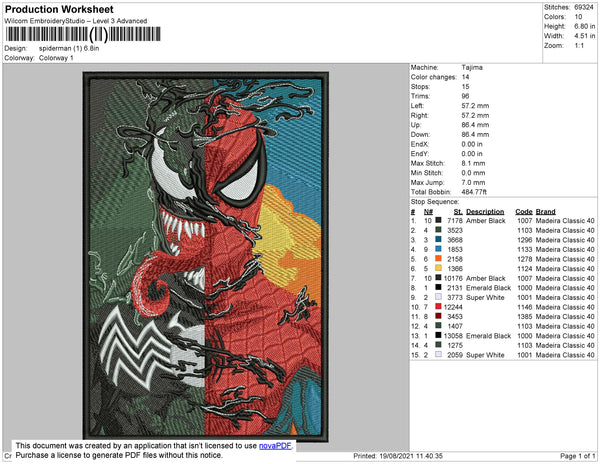Image resolution: width=600 pixels, height=464 pixels.
Task: Click the St. column header
Action: (x=458, y=212)
